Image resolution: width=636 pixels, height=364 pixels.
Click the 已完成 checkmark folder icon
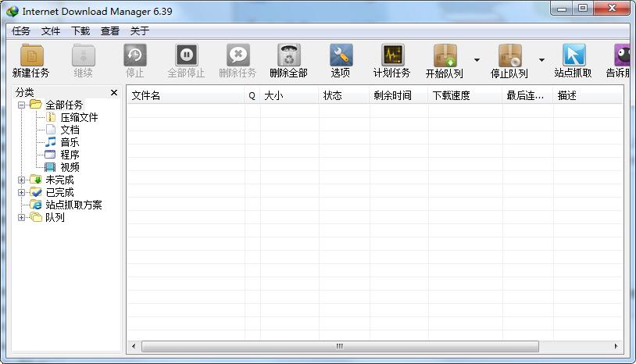(36, 192)
